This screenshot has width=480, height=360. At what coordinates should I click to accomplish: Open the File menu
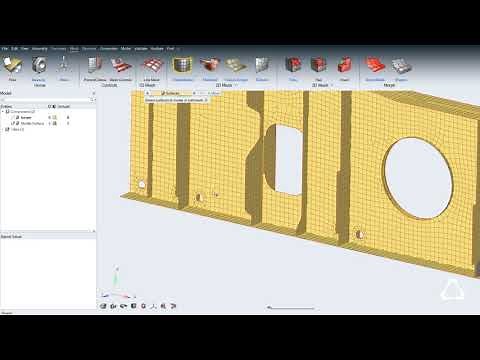point(5,49)
